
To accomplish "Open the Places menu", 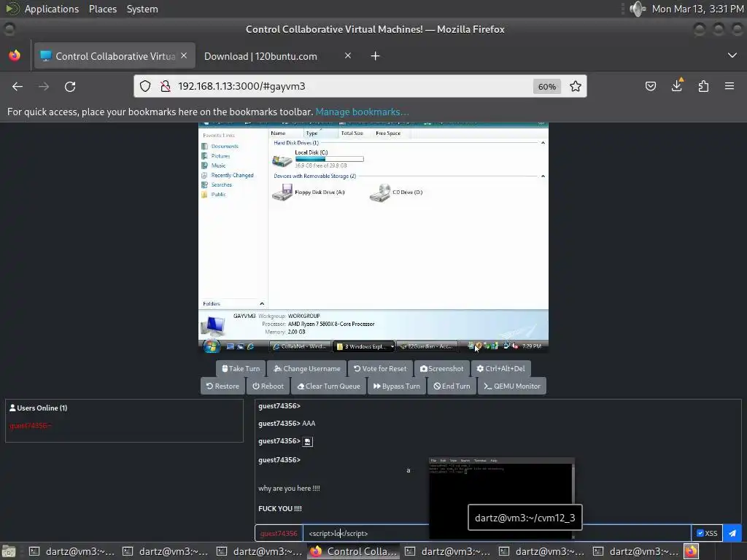I will tap(102, 9).
